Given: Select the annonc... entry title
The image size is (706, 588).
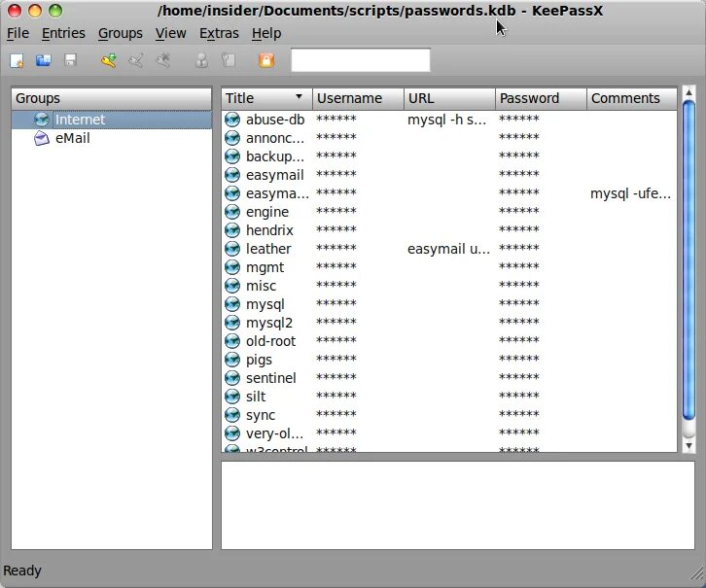Looking at the screenshot, I should pyautogui.click(x=275, y=138).
